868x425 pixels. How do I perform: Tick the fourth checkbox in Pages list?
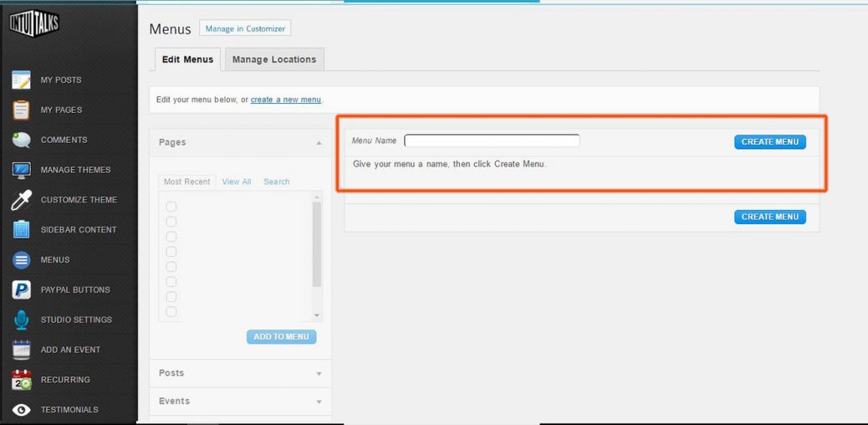click(171, 252)
